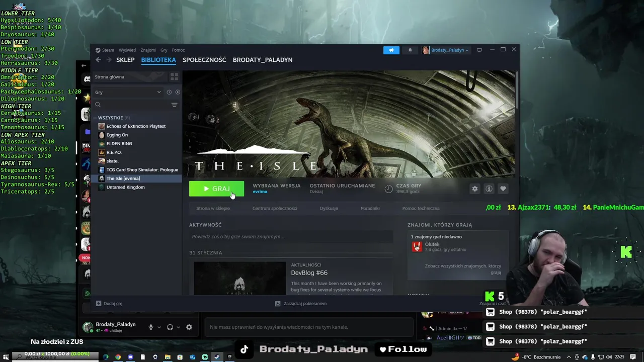Open friend Olutek's entry
This screenshot has width=644, height=362.
pyautogui.click(x=439, y=246)
